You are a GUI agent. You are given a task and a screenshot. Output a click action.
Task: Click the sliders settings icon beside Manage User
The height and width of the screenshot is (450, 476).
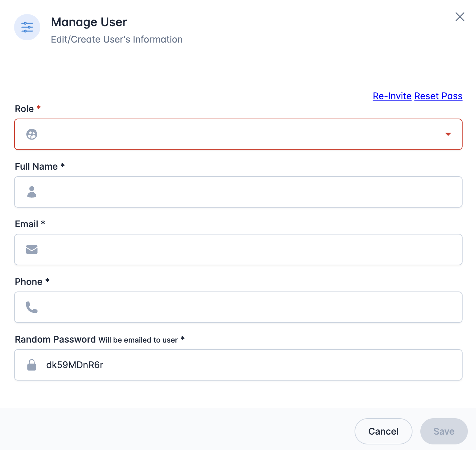27,27
